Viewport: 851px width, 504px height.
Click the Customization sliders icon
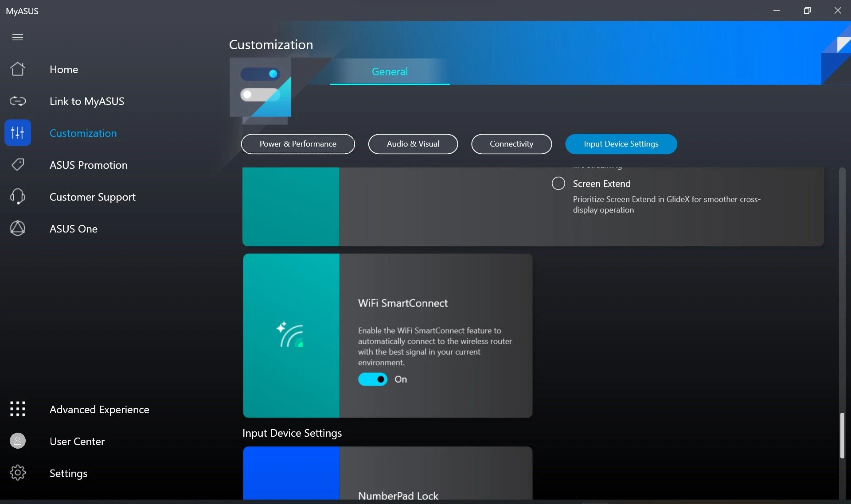tap(18, 132)
